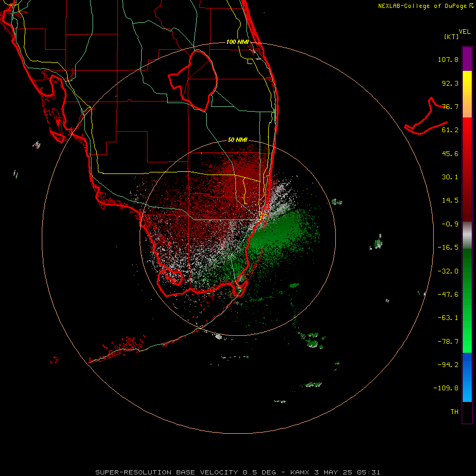Viewport: 476px width, 476px height.
Task: Click the 14.5 legend value
Action: [x=450, y=200]
